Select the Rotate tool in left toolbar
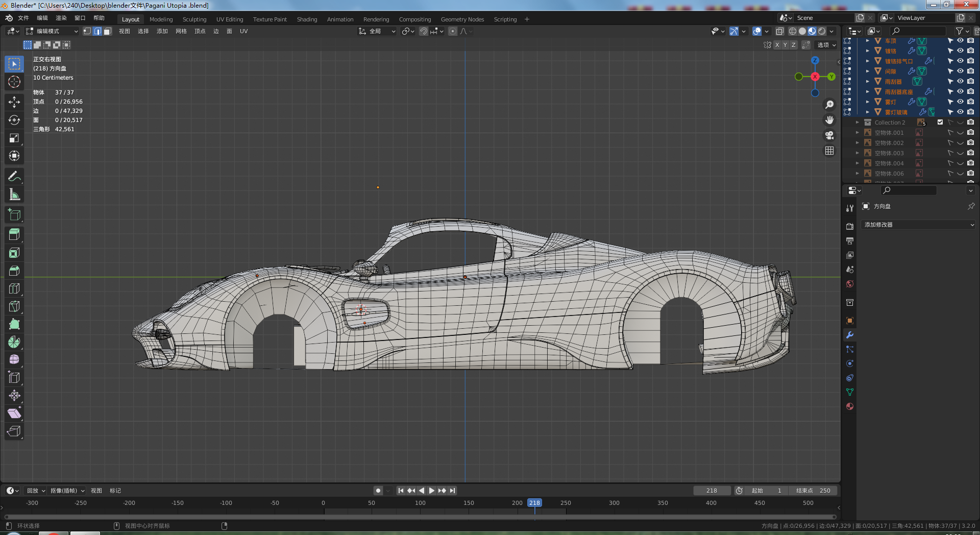The width and height of the screenshot is (980, 535). (x=14, y=120)
